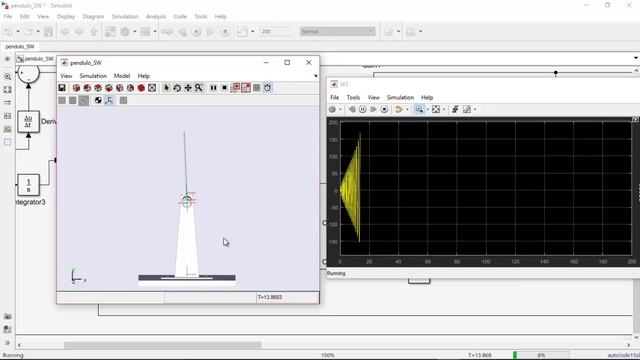Viewport: 640px width, 360px height.
Task: Click the triggers icon in scope toolbar
Action: [x=455, y=109]
